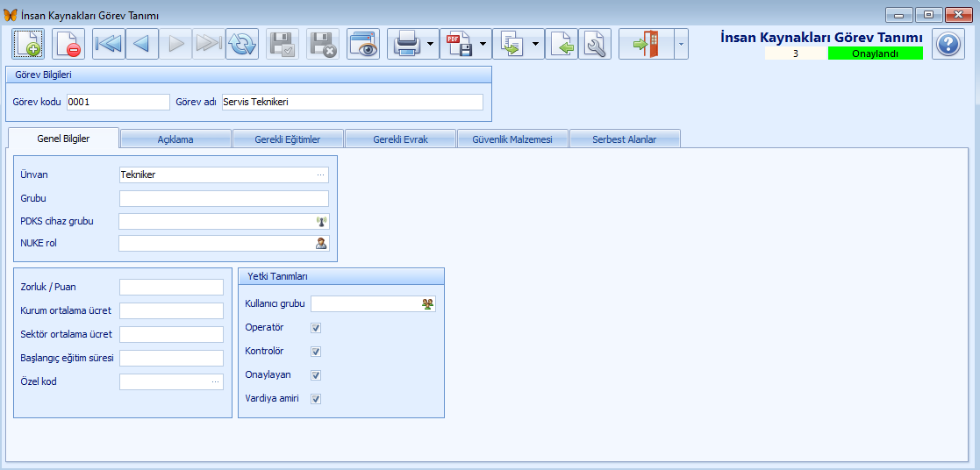Jump to the last record
Screen dimensions: 980x470
[209, 44]
